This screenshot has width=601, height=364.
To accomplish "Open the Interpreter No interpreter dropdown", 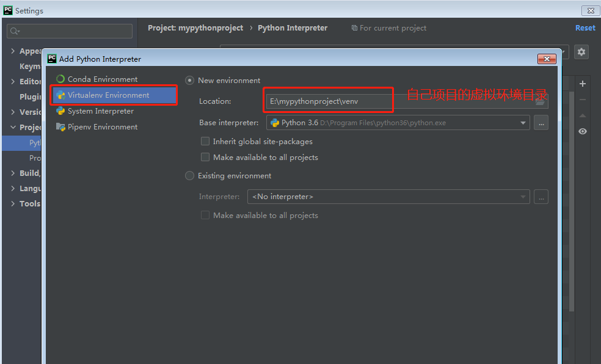I will (388, 197).
